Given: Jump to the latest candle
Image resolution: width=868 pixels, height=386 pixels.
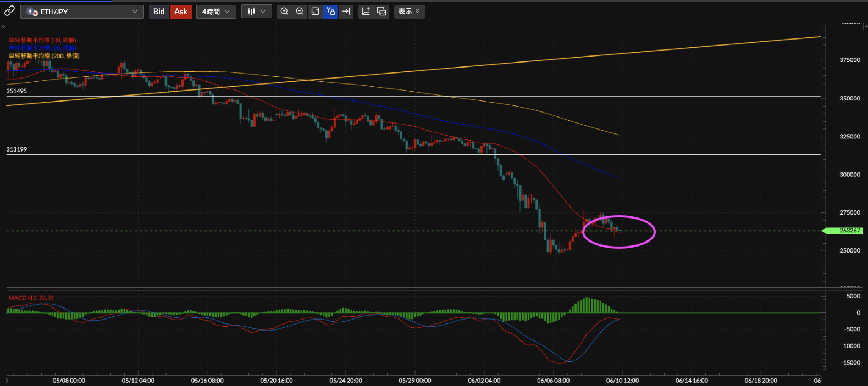Looking at the screenshot, I should 346,12.
